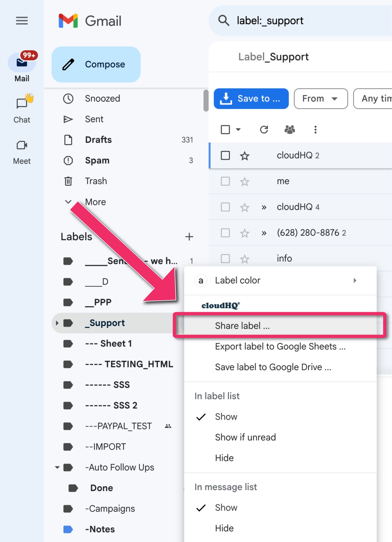Viewport: 392px width, 542px height.
Task: Expand the _Support label arrow
Action: pyautogui.click(x=57, y=323)
